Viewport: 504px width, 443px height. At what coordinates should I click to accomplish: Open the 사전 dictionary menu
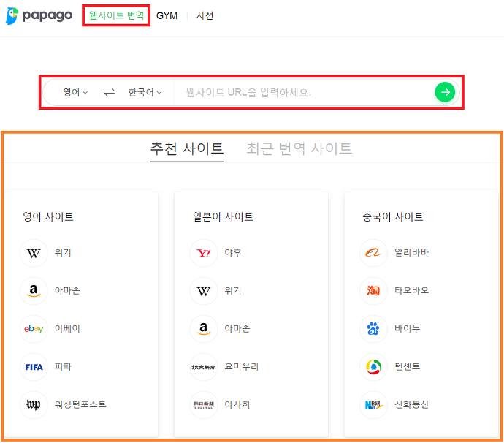click(x=205, y=15)
